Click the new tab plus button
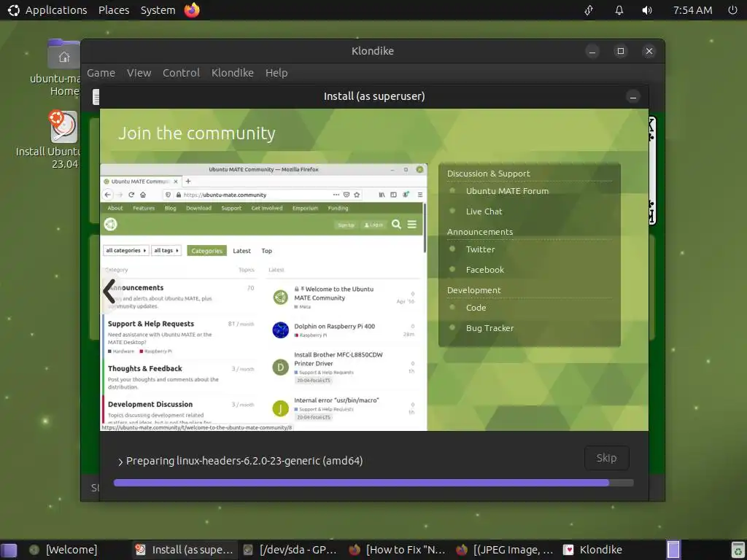The height and width of the screenshot is (560, 747). [188, 182]
